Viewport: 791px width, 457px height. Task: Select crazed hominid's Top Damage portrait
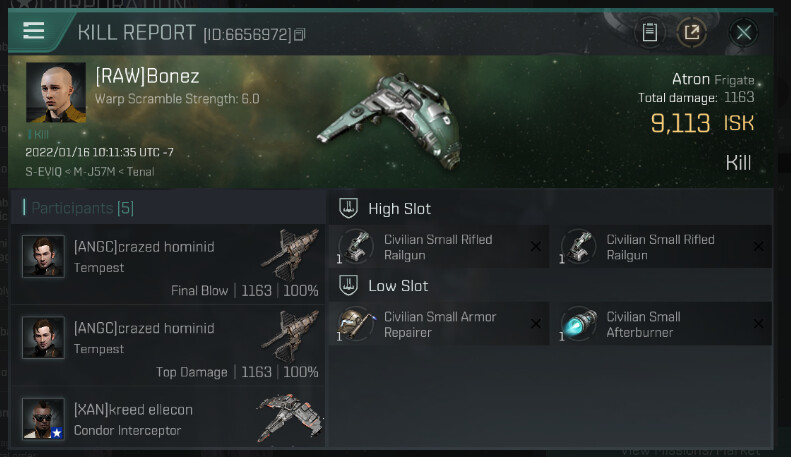coord(43,337)
